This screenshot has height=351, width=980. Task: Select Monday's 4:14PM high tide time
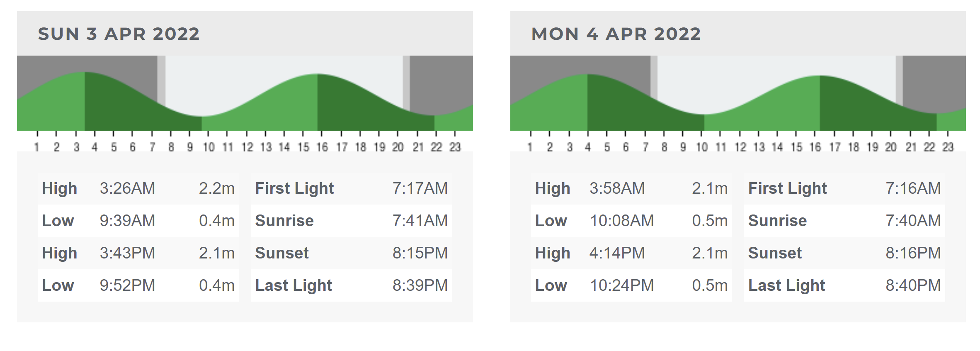(x=617, y=253)
